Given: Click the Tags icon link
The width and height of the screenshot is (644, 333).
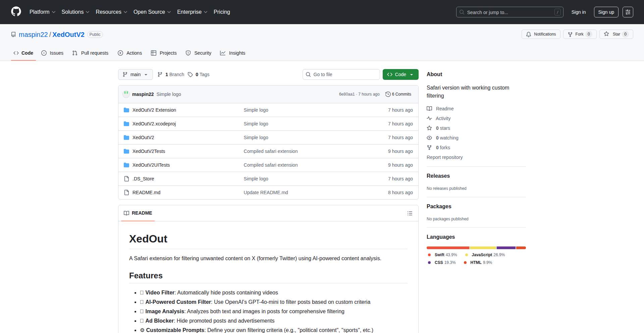Looking at the screenshot, I should [x=191, y=74].
